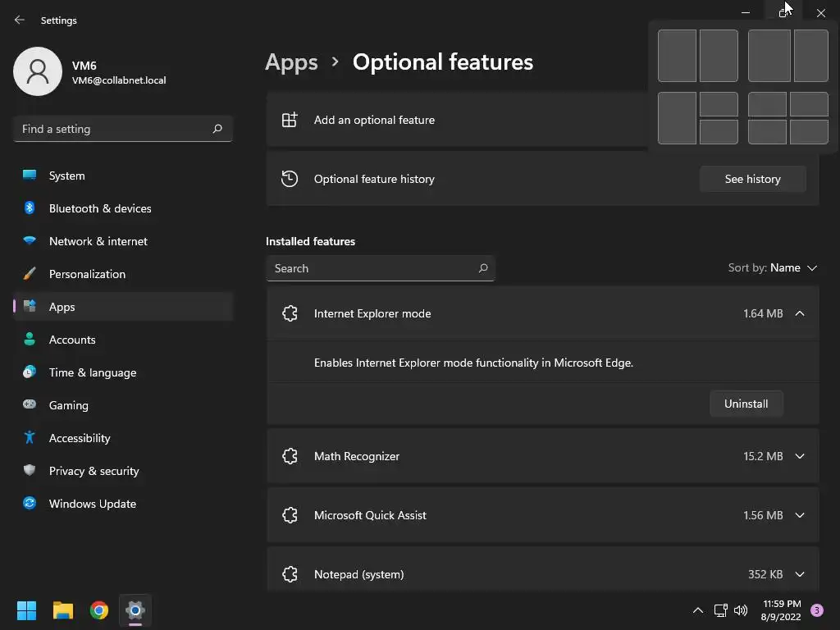Open the Bluetooth & devices settings
Screen dimensions: 840x630
point(99,208)
